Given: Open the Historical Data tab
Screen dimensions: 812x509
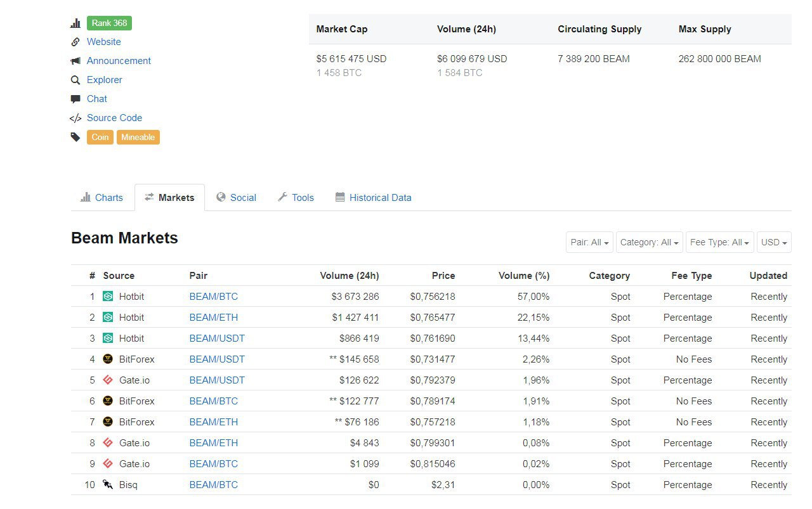Looking at the screenshot, I should point(373,198).
